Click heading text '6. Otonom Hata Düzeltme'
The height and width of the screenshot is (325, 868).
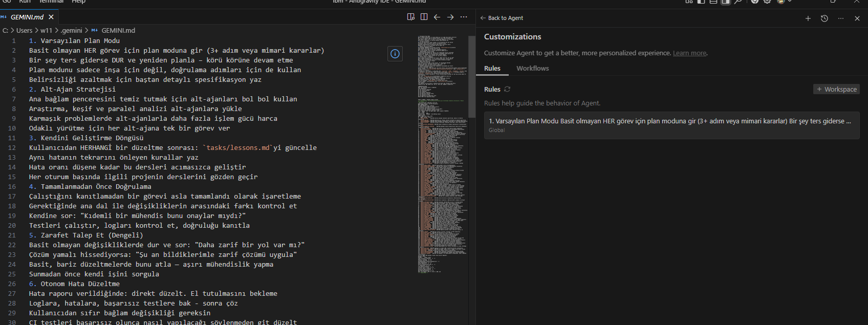[x=75, y=284]
